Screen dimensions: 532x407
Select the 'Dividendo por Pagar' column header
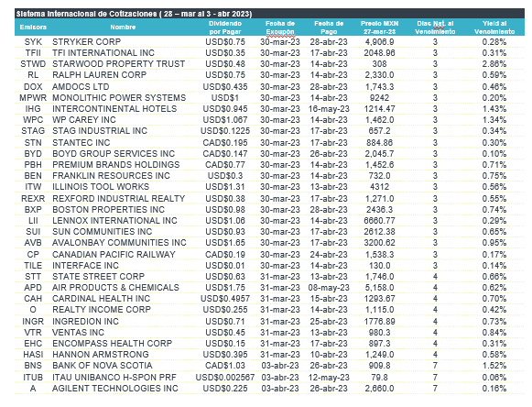point(225,27)
